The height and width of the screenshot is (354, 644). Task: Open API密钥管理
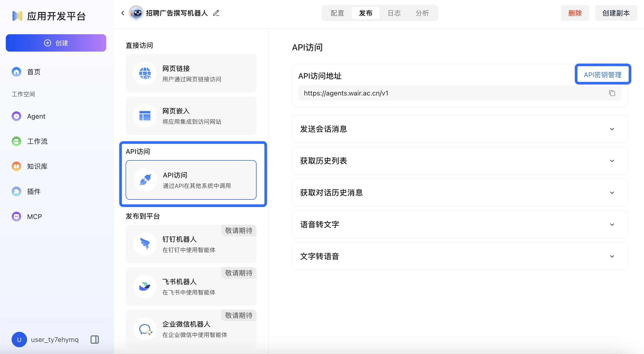click(x=603, y=74)
